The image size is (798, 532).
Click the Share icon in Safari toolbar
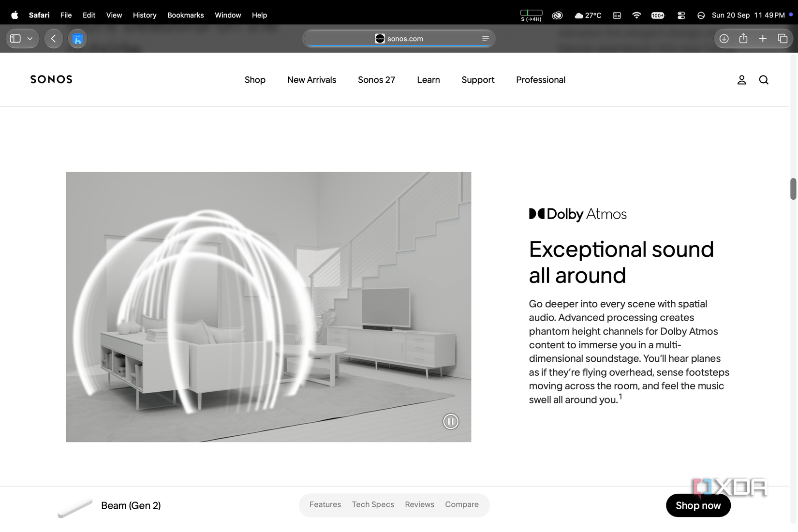click(x=743, y=39)
